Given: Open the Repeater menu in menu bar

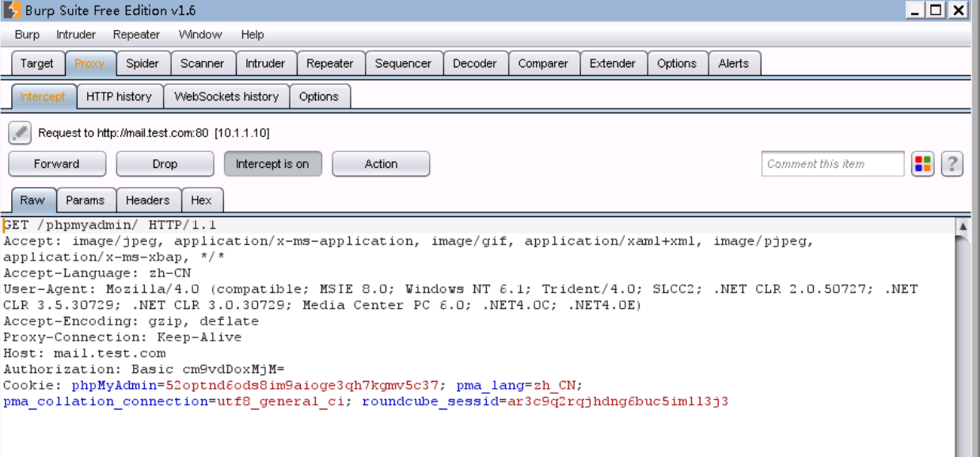Looking at the screenshot, I should [136, 35].
